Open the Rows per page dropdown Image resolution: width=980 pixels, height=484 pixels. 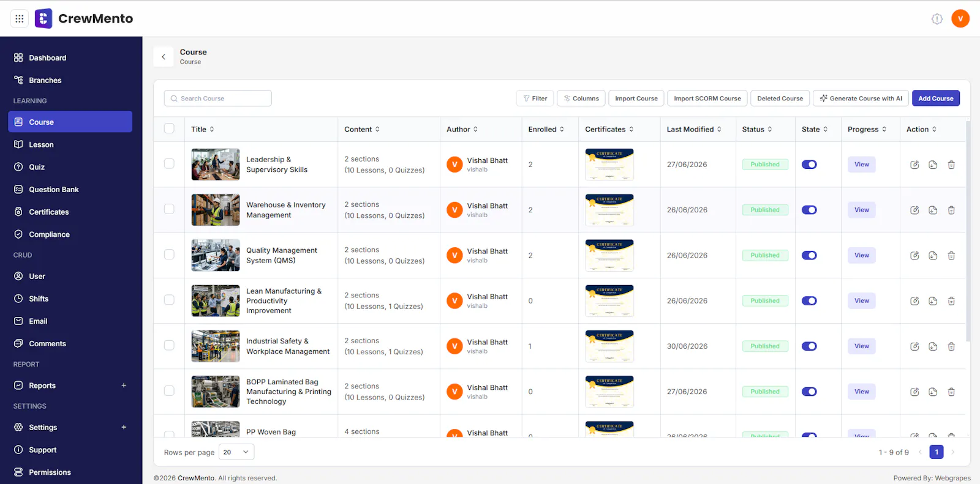236,452
